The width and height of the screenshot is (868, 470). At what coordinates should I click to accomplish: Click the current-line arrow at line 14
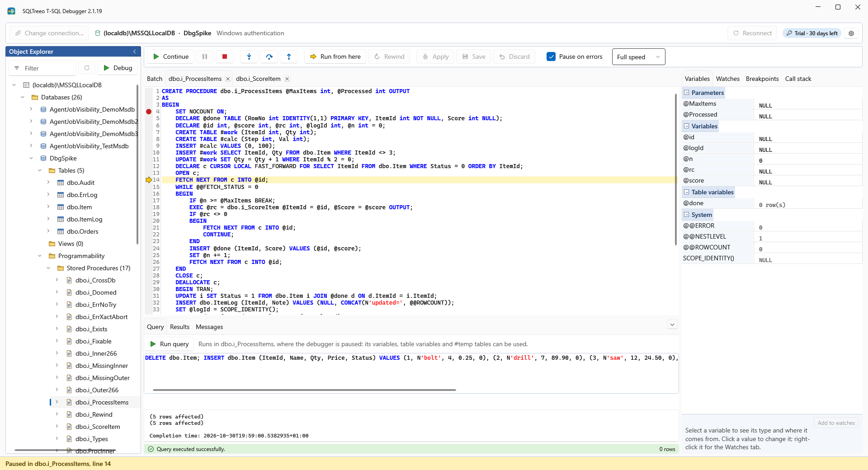point(149,180)
